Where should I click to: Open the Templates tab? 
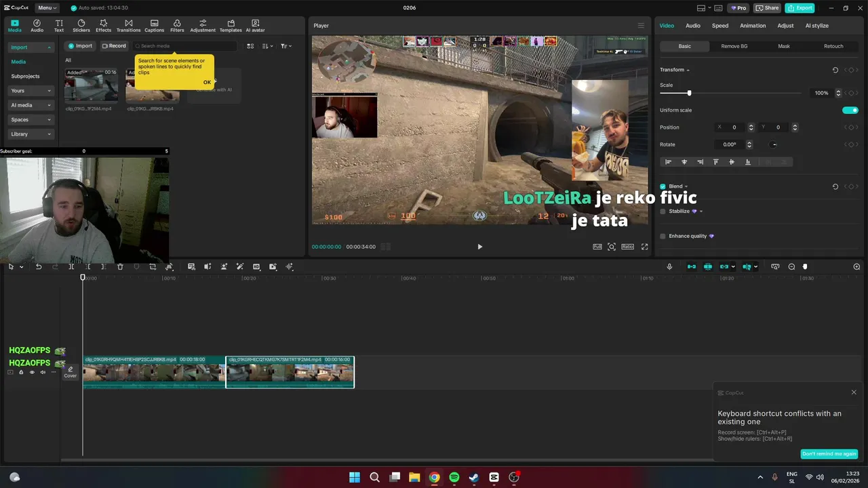tap(231, 26)
